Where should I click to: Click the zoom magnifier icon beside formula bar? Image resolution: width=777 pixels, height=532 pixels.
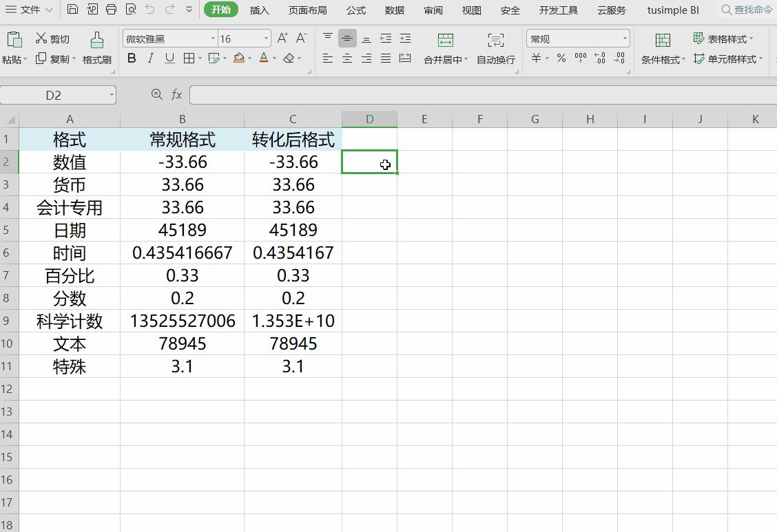pyautogui.click(x=156, y=95)
